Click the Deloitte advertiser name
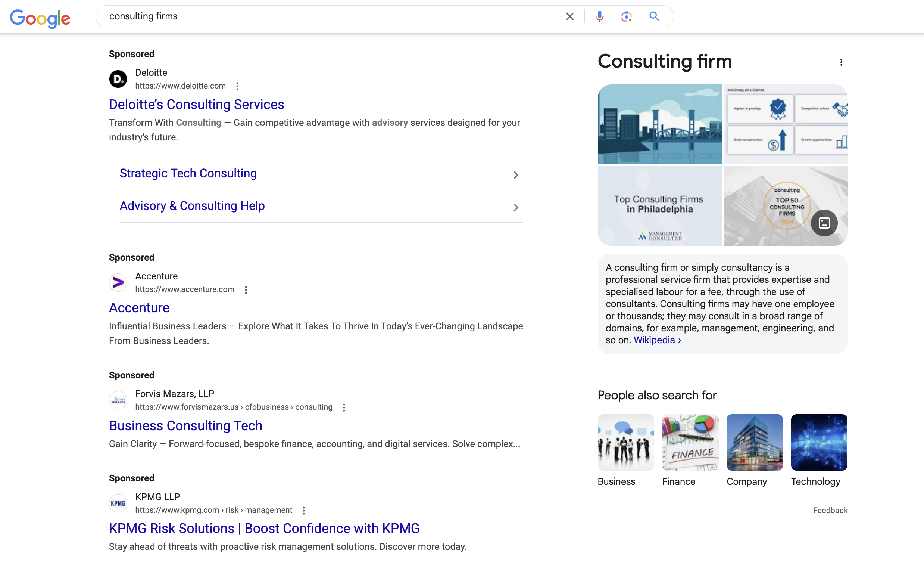The width and height of the screenshot is (924, 564). (x=151, y=73)
